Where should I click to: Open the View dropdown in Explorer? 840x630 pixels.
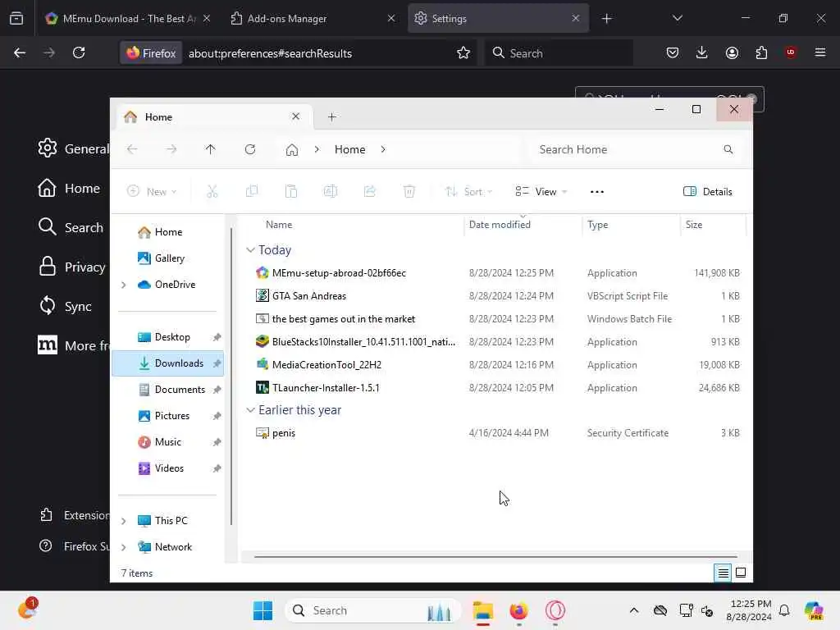541,192
